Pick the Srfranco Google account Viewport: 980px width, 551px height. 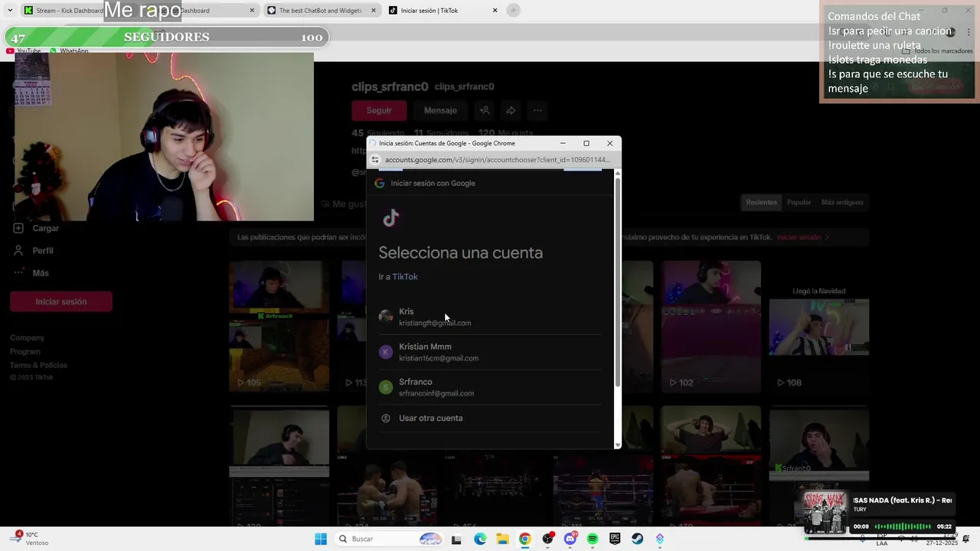pos(490,387)
